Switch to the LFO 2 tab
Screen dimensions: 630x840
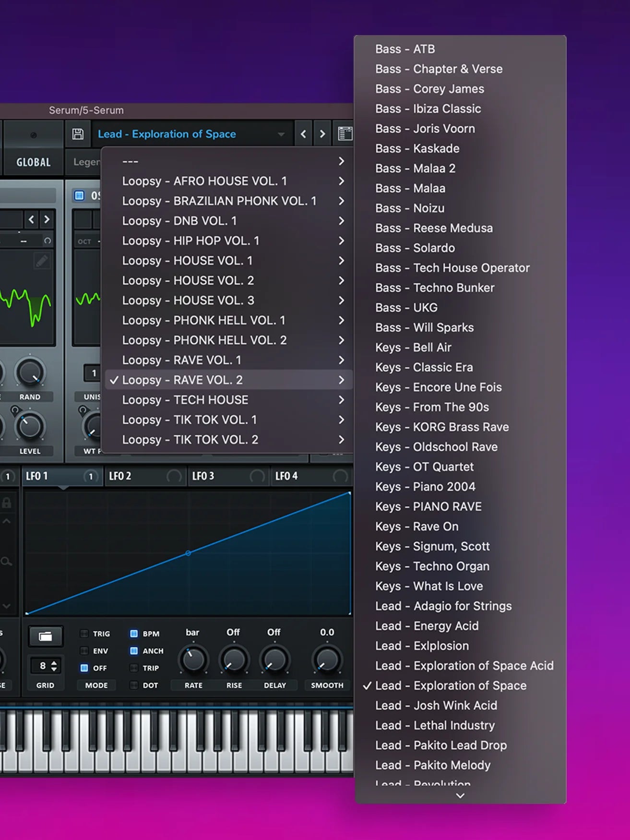(x=145, y=476)
